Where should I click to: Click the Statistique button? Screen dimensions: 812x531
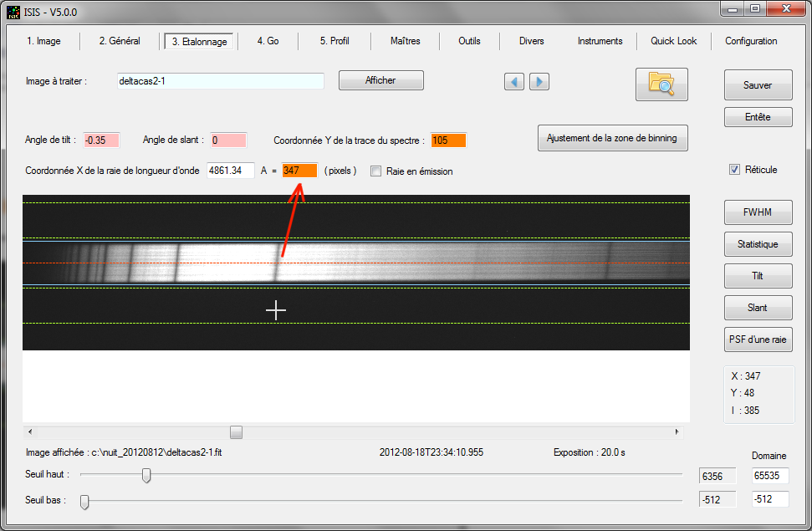(758, 244)
